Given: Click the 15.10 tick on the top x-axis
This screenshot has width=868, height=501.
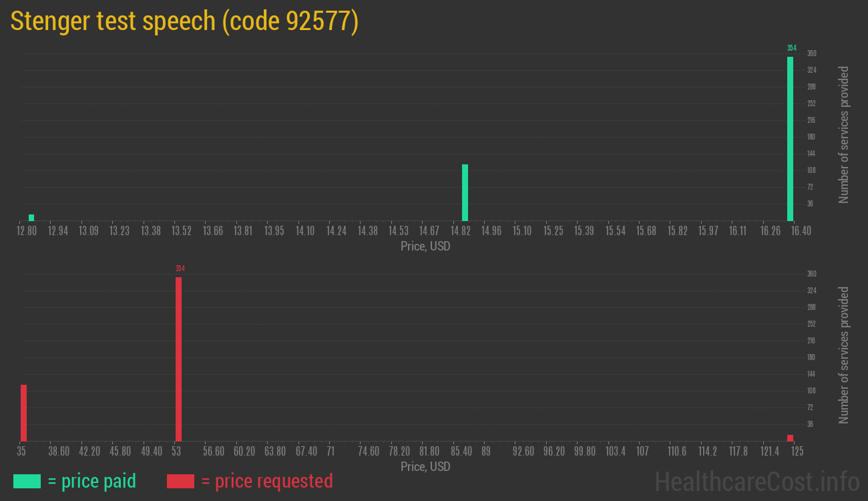Looking at the screenshot, I should [522, 231].
